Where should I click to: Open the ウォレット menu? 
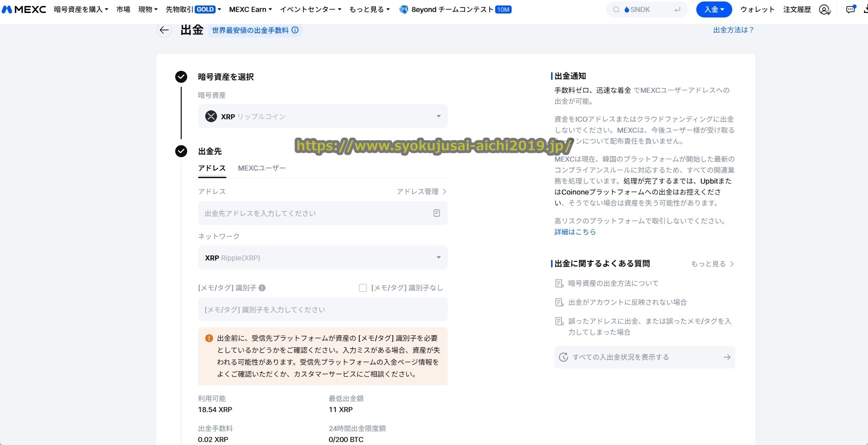pos(757,9)
